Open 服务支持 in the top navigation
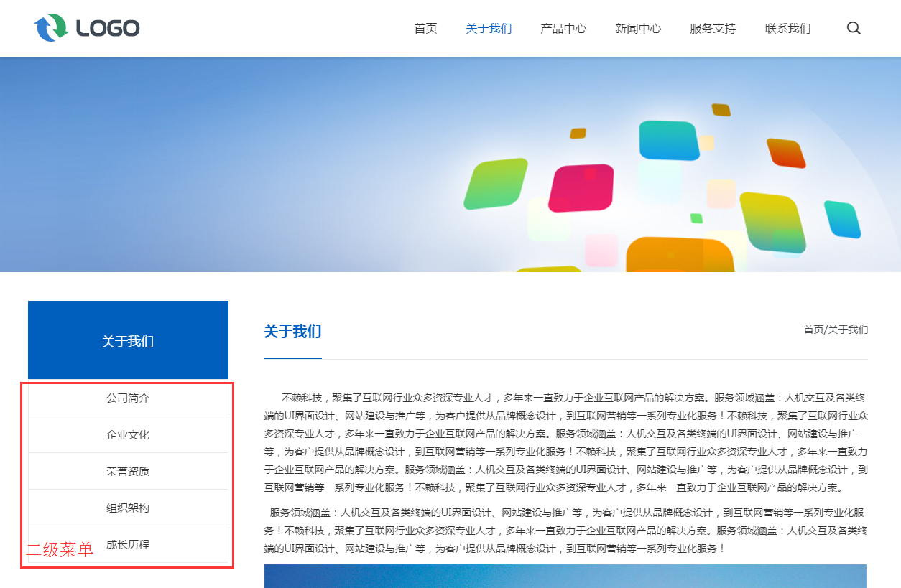Image resolution: width=901 pixels, height=588 pixels. 713,29
